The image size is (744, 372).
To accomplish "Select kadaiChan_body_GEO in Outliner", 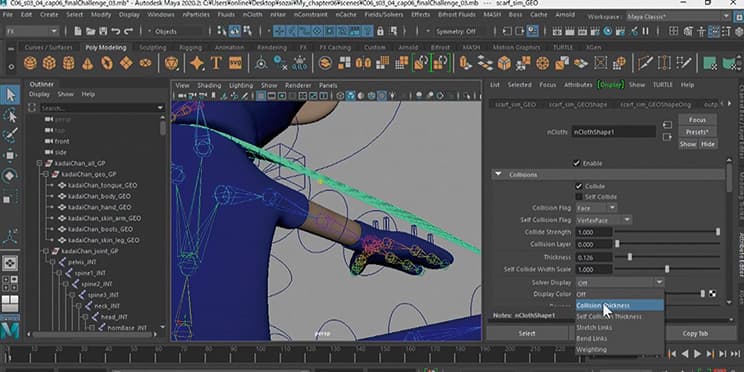I will point(99,196).
